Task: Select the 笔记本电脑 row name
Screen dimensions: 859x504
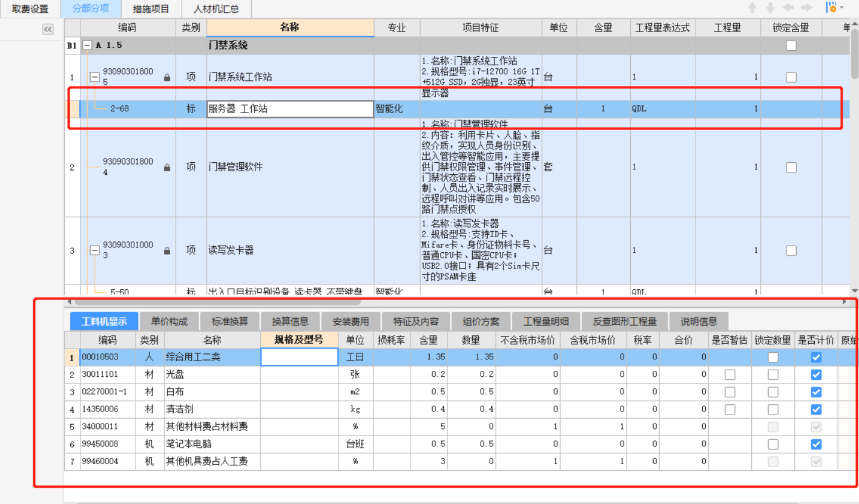Action: (212, 444)
